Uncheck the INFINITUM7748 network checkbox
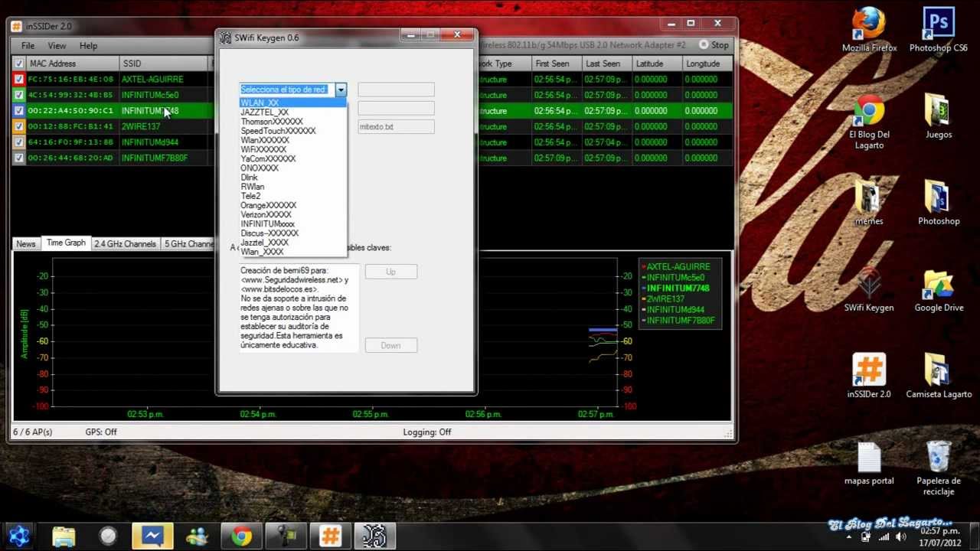Screen dimensions: 980x551 18,110
